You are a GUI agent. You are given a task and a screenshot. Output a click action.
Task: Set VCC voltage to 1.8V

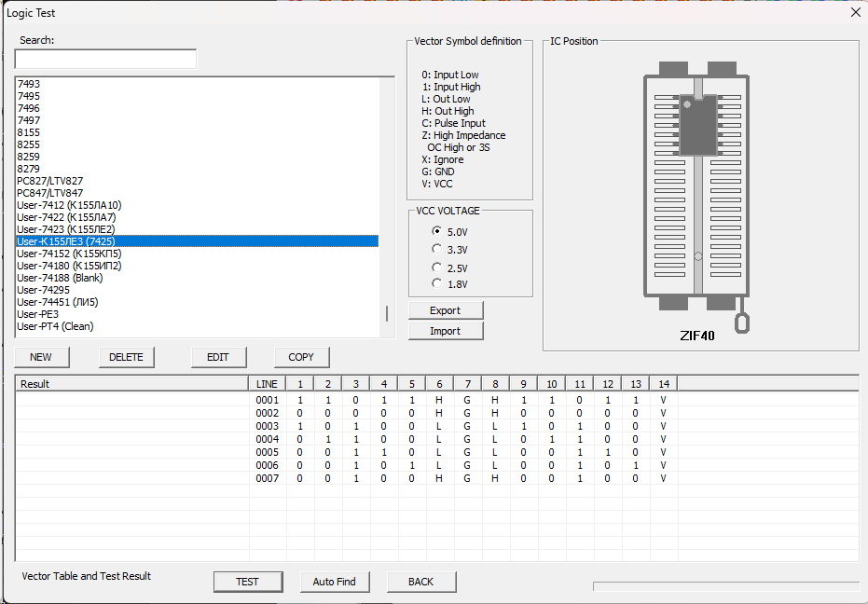point(437,283)
